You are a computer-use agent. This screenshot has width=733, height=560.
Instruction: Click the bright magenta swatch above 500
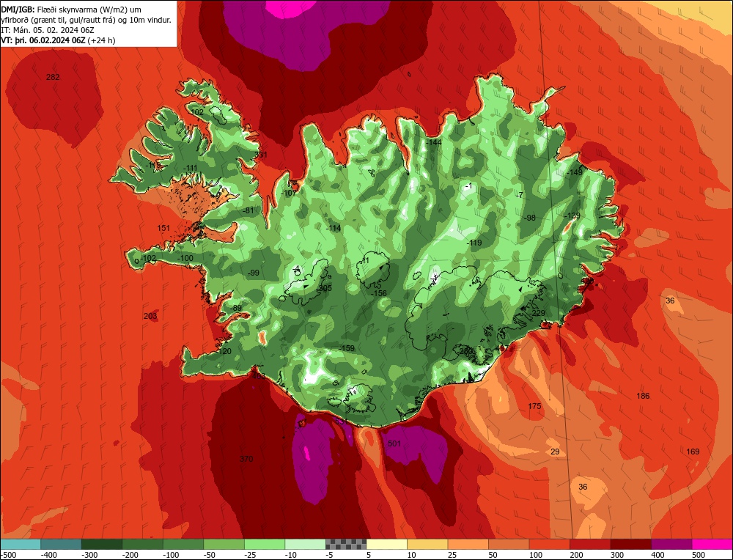coord(712,544)
